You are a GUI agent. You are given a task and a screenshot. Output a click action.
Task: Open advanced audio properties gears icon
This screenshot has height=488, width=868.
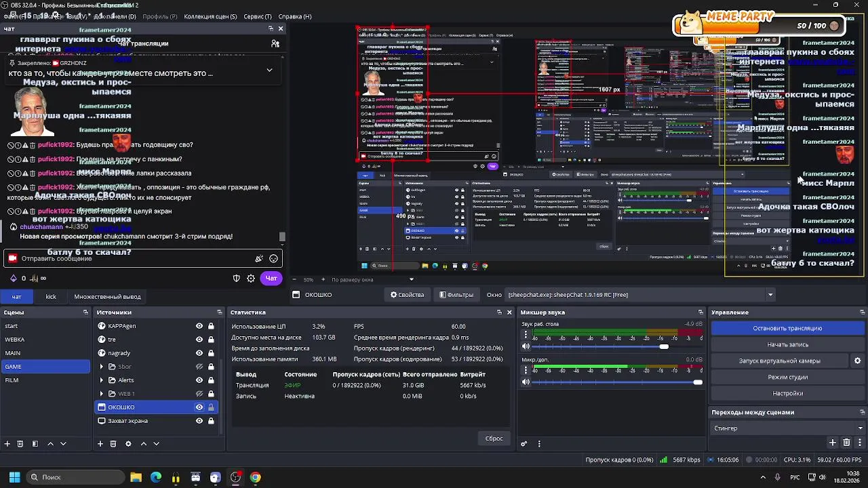point(524,443)
